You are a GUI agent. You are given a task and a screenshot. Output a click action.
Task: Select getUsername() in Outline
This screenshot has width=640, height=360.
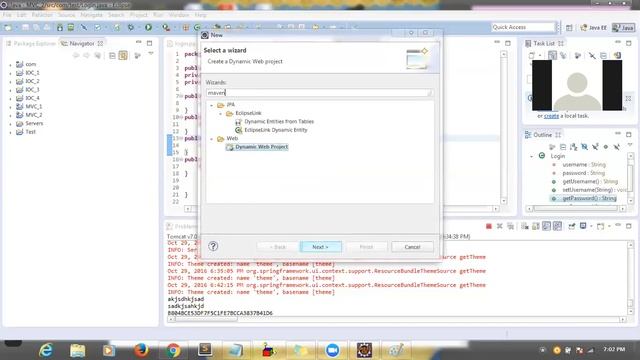tap(590, 182)
